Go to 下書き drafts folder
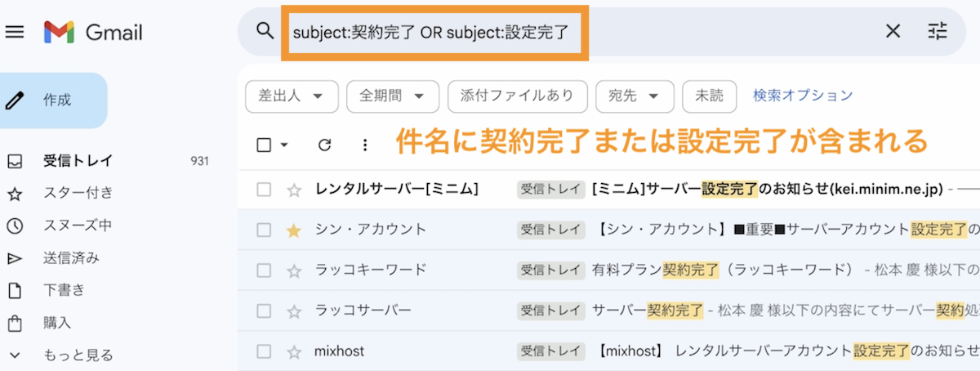The width and height of the screenshot is (980, 371). pyautogui.click(x=64, y=290)
